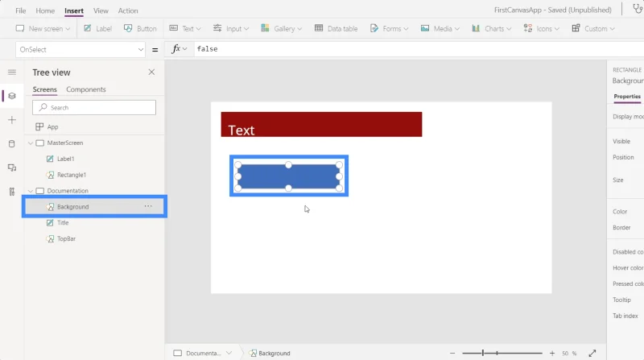The image size is (644, 360).
Task: Open the Advanced tools icon in sidebar
Action: pos(12,192)
